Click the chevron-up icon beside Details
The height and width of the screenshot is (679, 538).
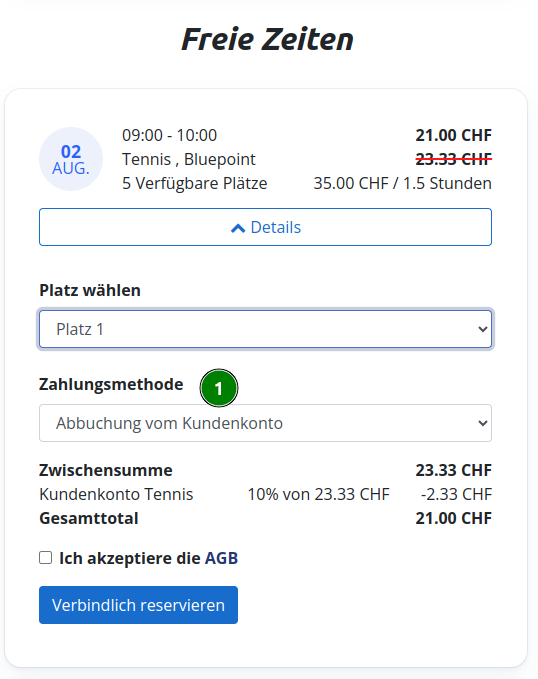[238, 228]
